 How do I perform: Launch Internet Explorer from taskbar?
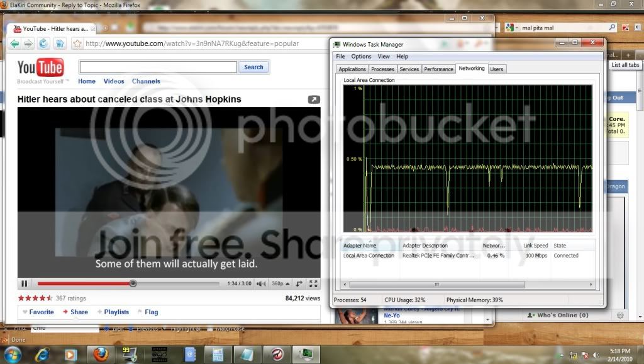pyautogui.click(x=42, y=355)
